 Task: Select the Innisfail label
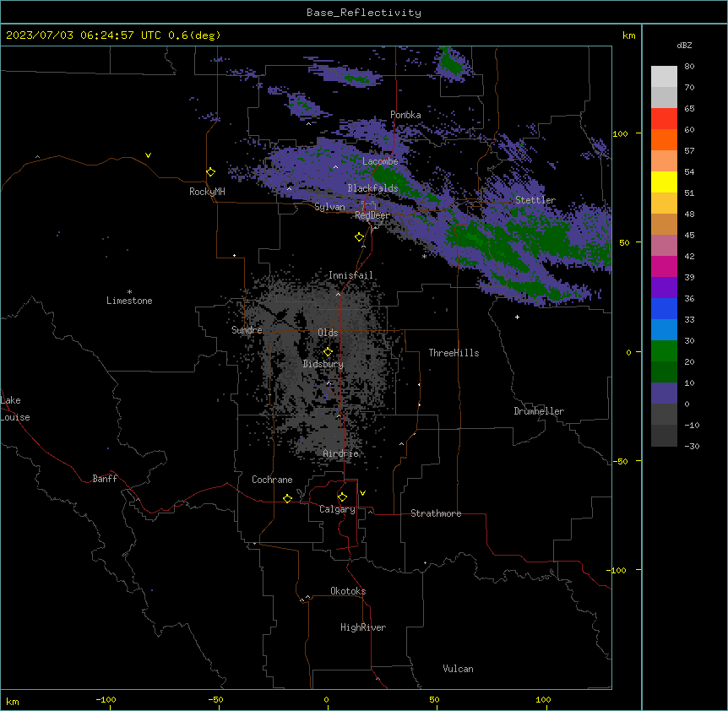click(x=350, y=275)
